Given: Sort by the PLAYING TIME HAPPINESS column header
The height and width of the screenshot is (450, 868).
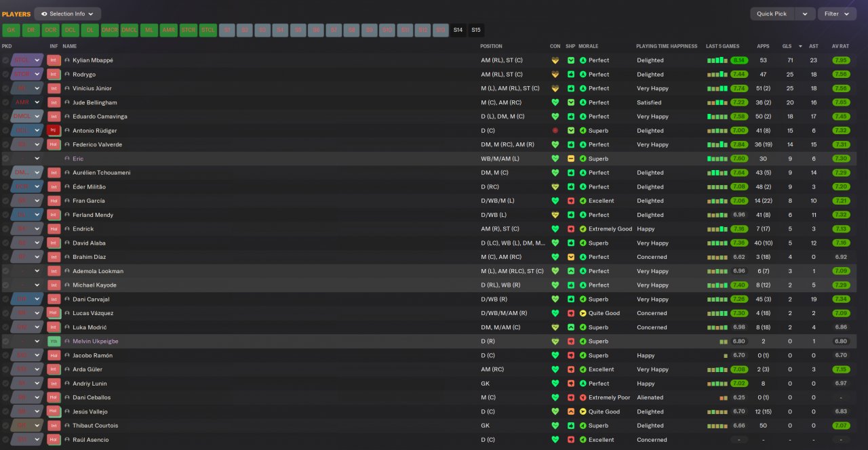Looking at the screenshot, I should click(667, 46).
